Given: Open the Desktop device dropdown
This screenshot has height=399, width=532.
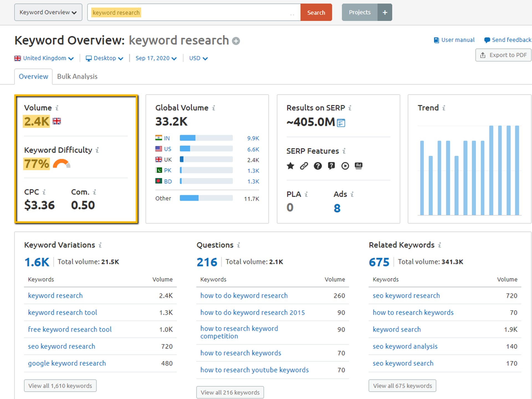Looking at the screenshot, I should point(104,58).
